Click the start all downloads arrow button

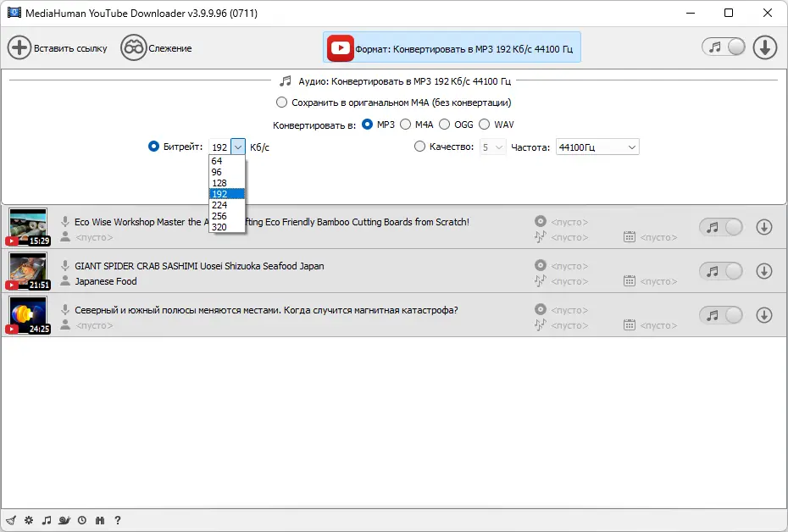(x=765, y=48)
